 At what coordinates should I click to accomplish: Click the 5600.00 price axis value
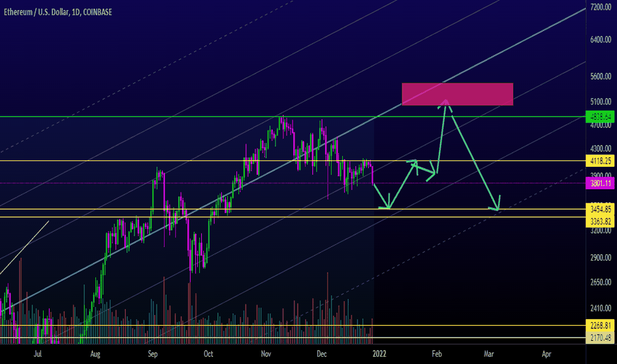(x=600, y=76)
